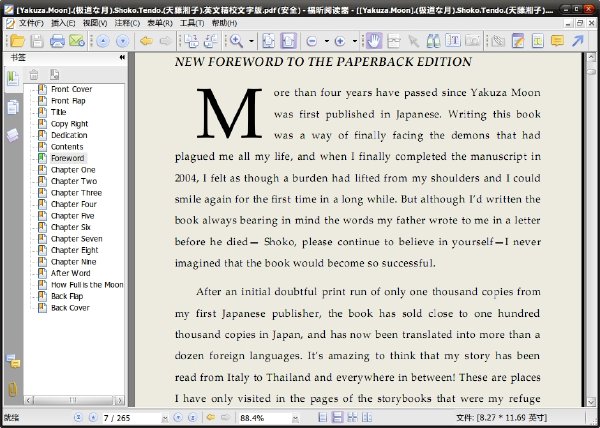Select the magnifier zoom-in tool
600x428 pixels.
click(x=236, y=41)
